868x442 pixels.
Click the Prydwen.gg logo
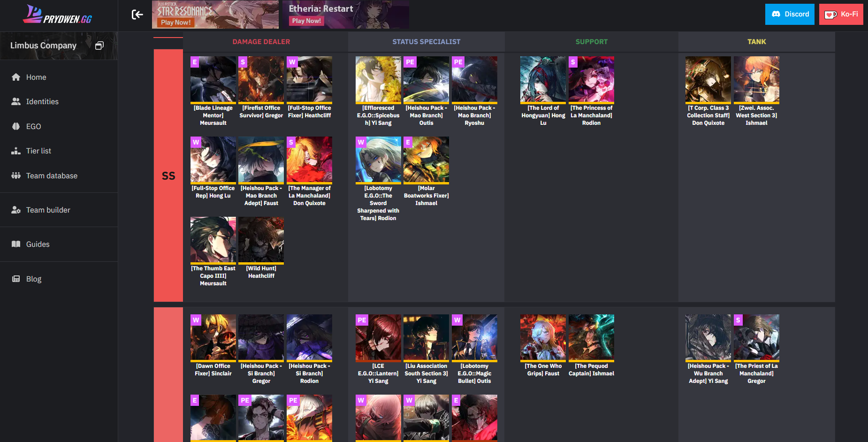[58, 14]
